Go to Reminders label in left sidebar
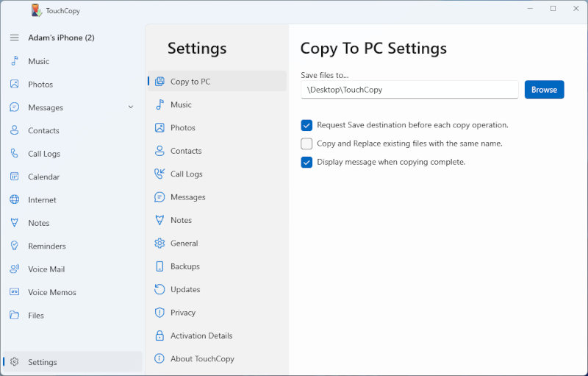Screen dimensions: 588x376 (x=47, y=246)
